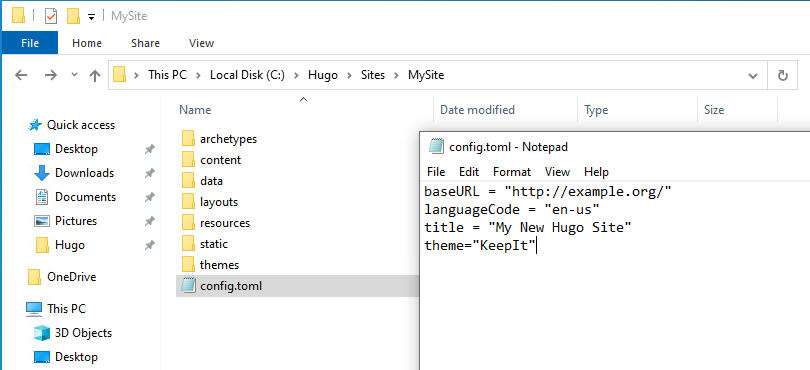
Task: Click 'Hugo' in the address path
Action: pos(323,75)
